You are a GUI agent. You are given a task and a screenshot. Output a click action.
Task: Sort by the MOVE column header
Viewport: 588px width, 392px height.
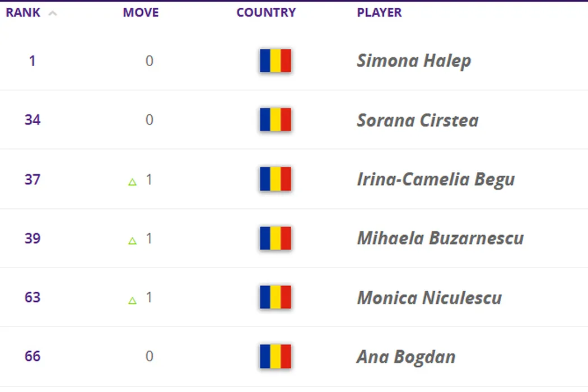point(141,12)
